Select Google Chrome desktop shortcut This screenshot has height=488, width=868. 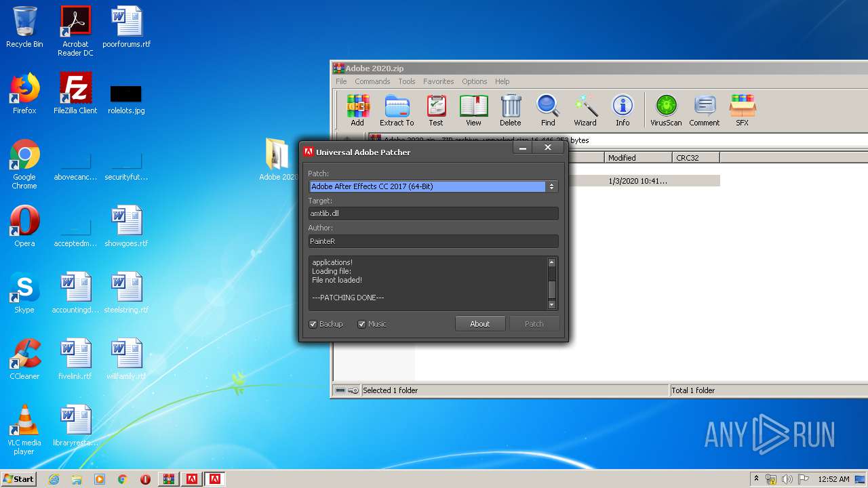pos(24,164)
